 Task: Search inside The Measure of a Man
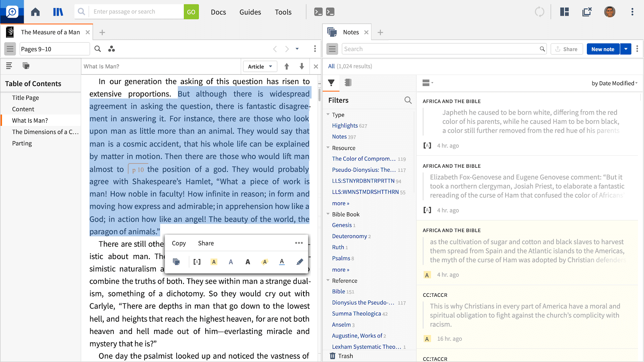click(x=97, y=49)
